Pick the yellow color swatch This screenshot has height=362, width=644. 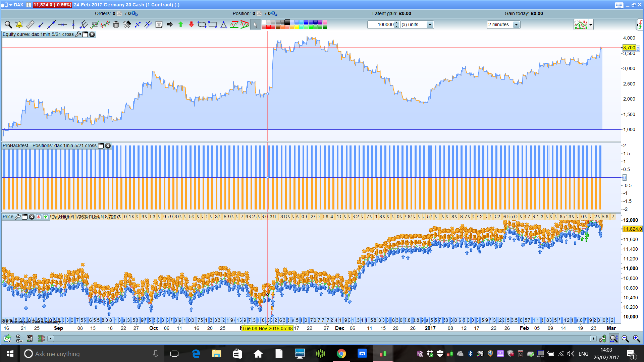coord(297,27)
